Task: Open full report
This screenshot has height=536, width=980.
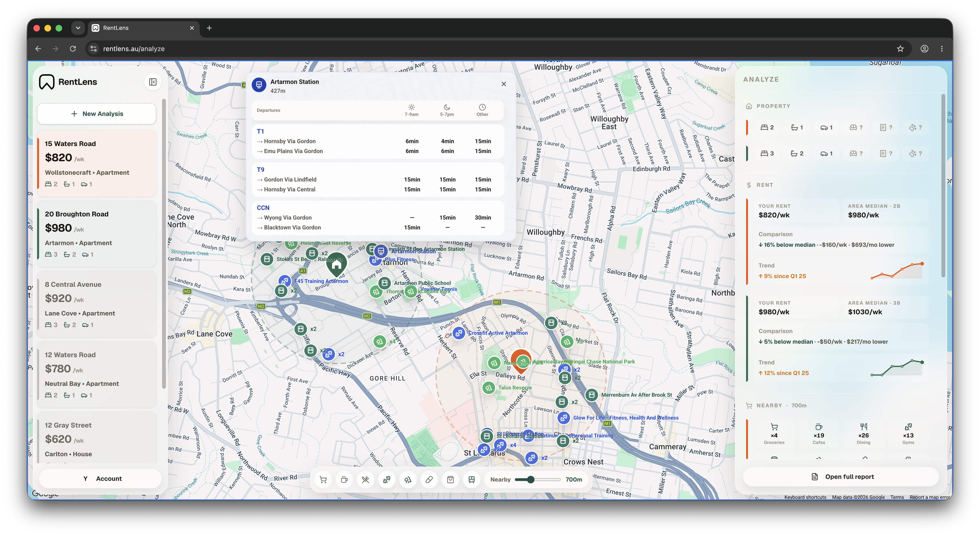Action: pos(841,477)
